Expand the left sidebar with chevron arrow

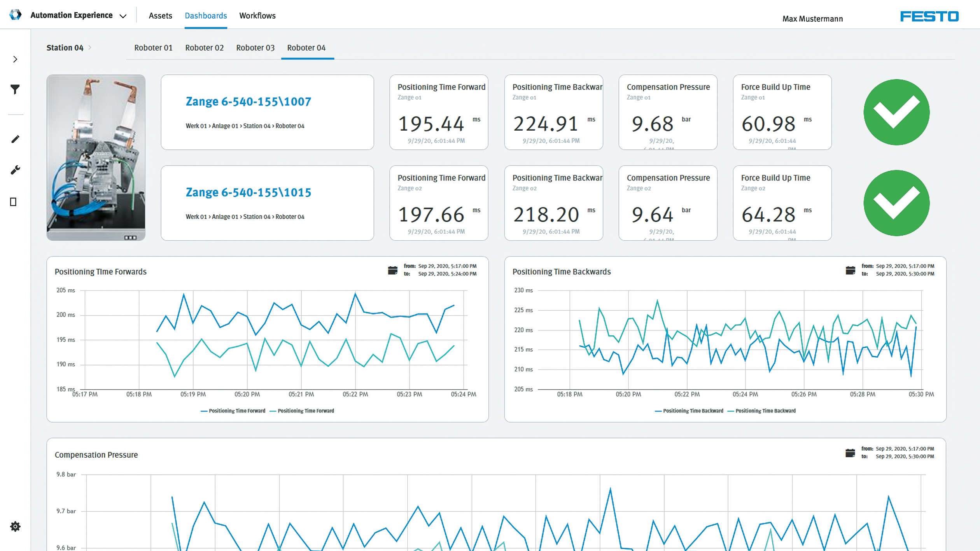(15, 59)
